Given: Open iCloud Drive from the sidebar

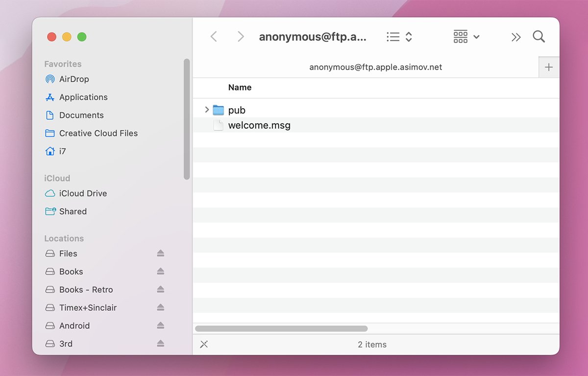Looking at the screenshot, I should click(x=83, y=193).
